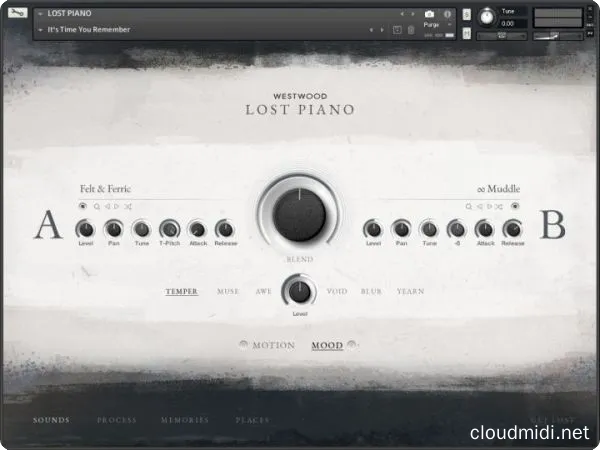Click layer B Attack knob
Screen dimensions: 600x450
485,230
